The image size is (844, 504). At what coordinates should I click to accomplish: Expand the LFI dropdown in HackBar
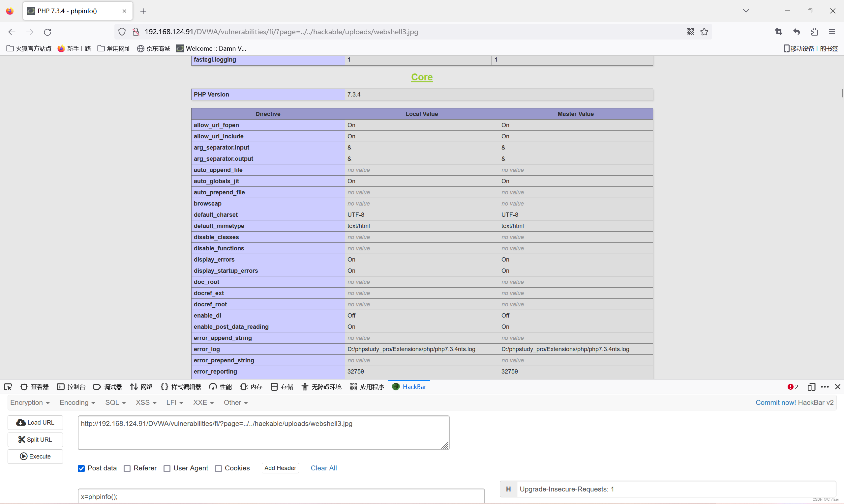point(175,403)
